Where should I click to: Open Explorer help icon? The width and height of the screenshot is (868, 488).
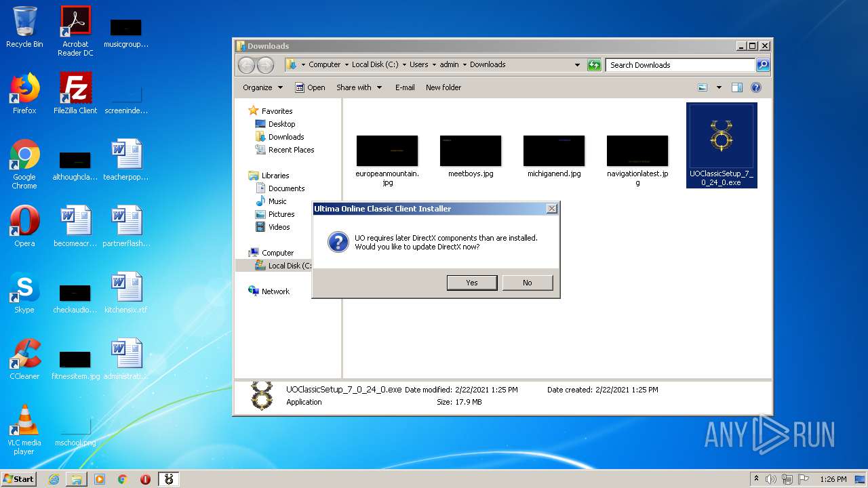pos(756,87)
